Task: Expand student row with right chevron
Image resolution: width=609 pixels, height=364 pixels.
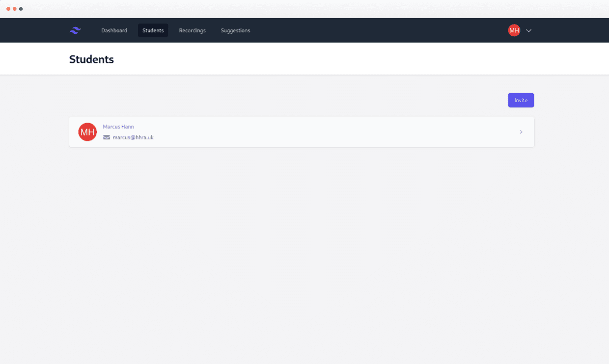Action: tap(521, 132)
